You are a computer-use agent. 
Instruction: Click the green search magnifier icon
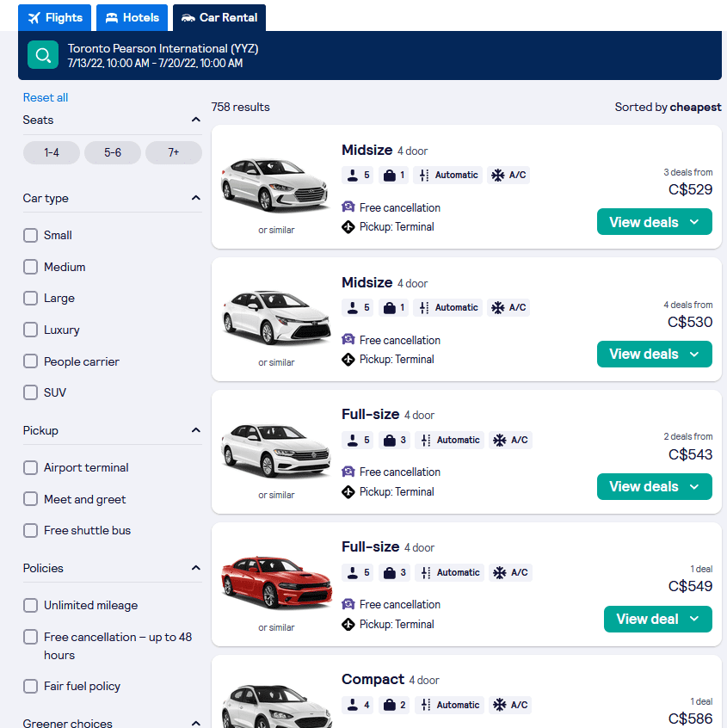(42, 55)
